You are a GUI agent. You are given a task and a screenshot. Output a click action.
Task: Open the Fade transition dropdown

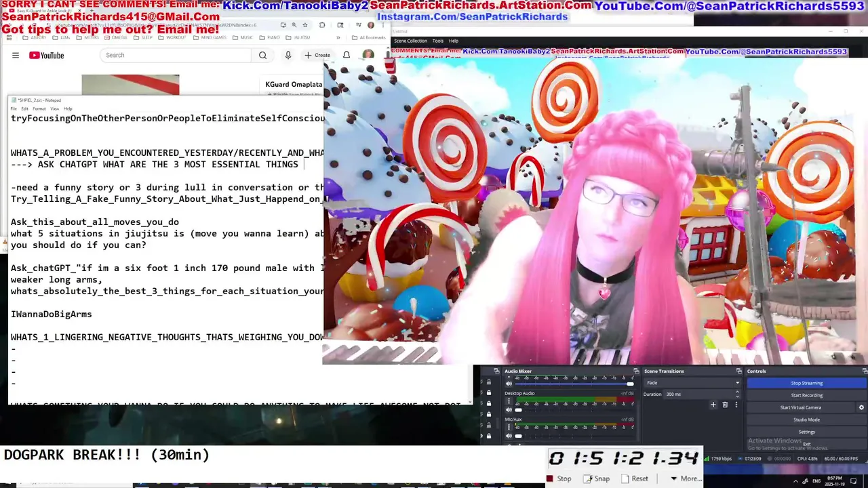(x=692, y=383)
